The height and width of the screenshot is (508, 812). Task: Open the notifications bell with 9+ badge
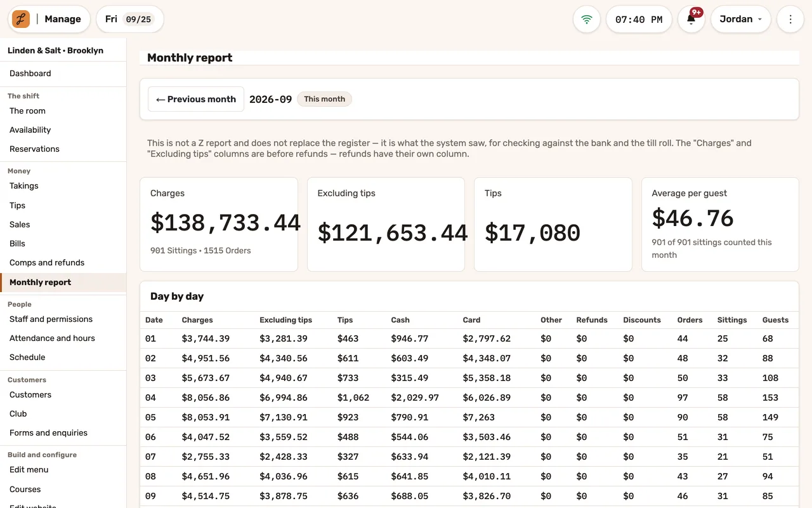pyautogui.click(x=691, y=19)
